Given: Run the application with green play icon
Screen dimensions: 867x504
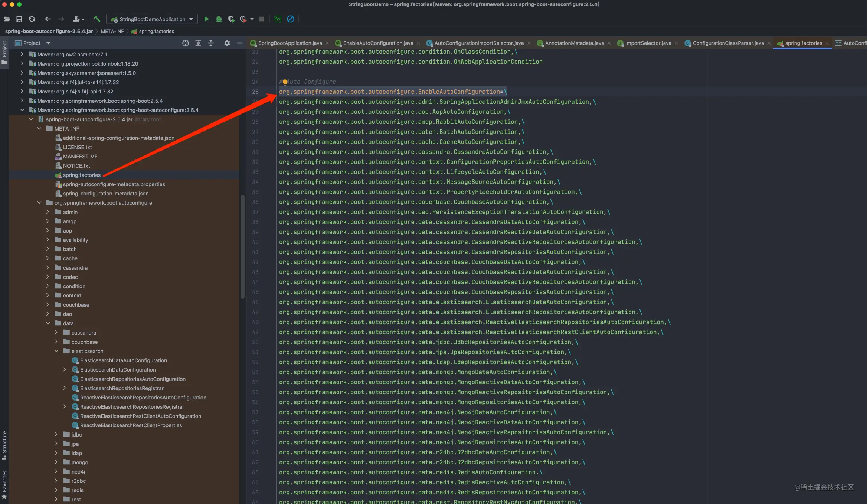Looking at the screenshot, I should click(x=207, y=19).
